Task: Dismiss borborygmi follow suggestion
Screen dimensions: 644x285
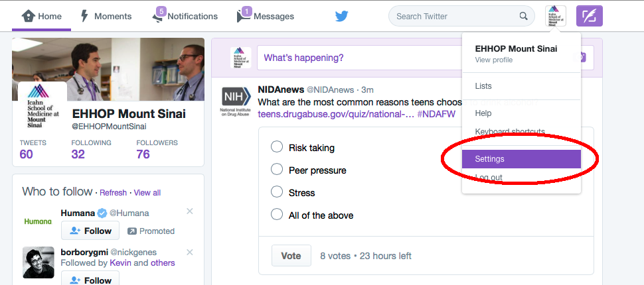Action: 190,253
